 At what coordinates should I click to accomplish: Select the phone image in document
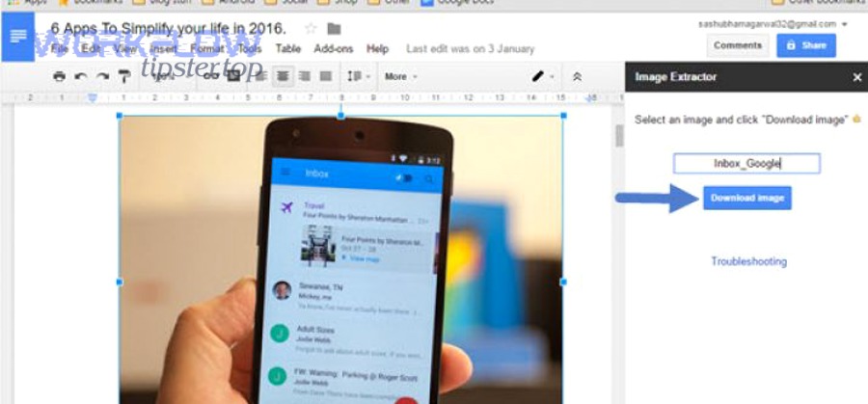click(341, 259)
